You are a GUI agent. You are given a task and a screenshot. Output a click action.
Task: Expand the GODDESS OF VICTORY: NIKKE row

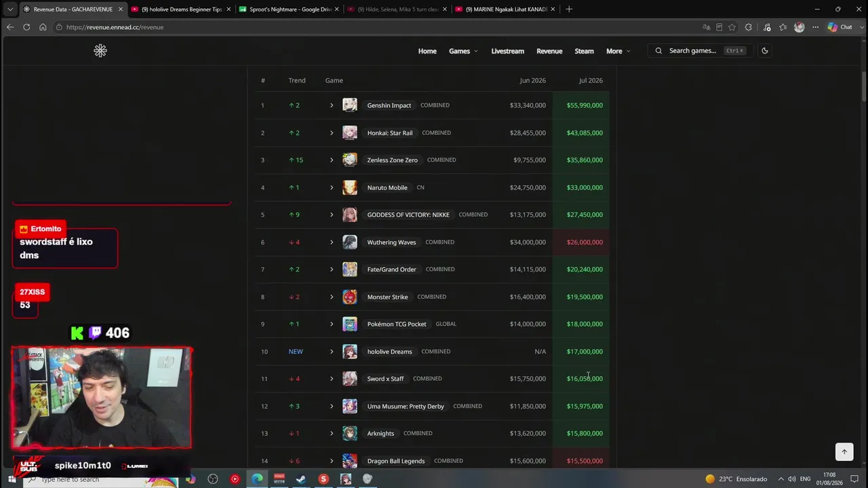(332, 215)
